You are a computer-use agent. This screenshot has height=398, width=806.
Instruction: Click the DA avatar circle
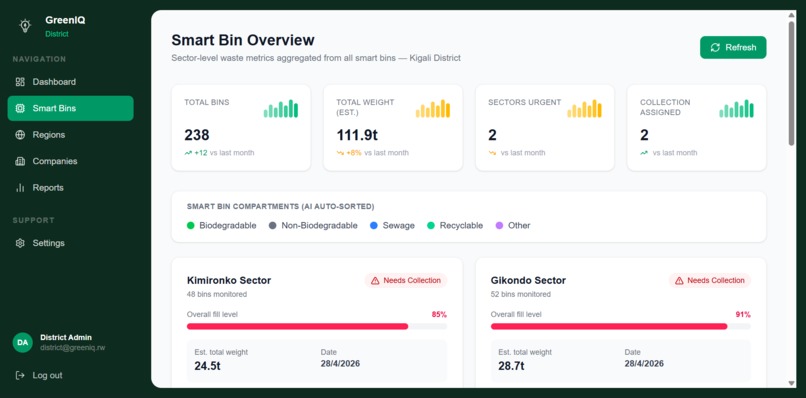tap(23, 342)
